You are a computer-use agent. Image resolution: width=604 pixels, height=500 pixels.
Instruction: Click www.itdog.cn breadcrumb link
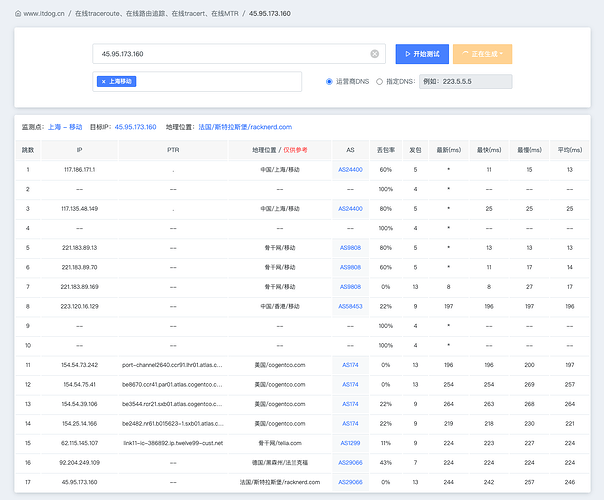[44, 13]
